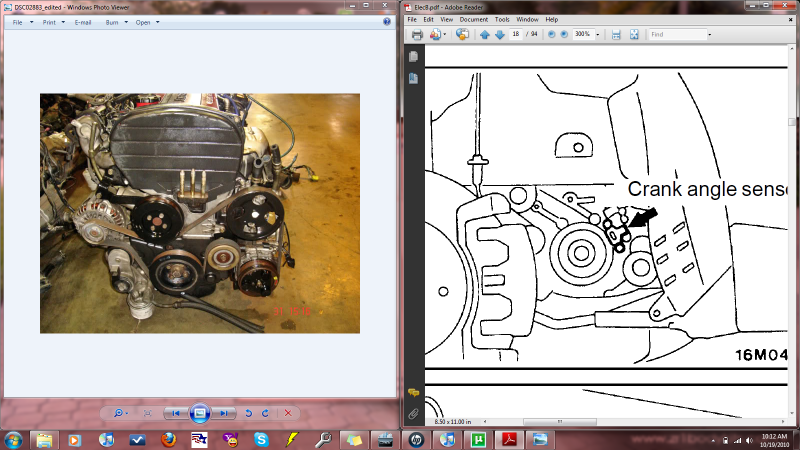Zoom in using the plus button in Adobe Reader
The height and width of the screenshot is (450, 800).
click(564, 35)
